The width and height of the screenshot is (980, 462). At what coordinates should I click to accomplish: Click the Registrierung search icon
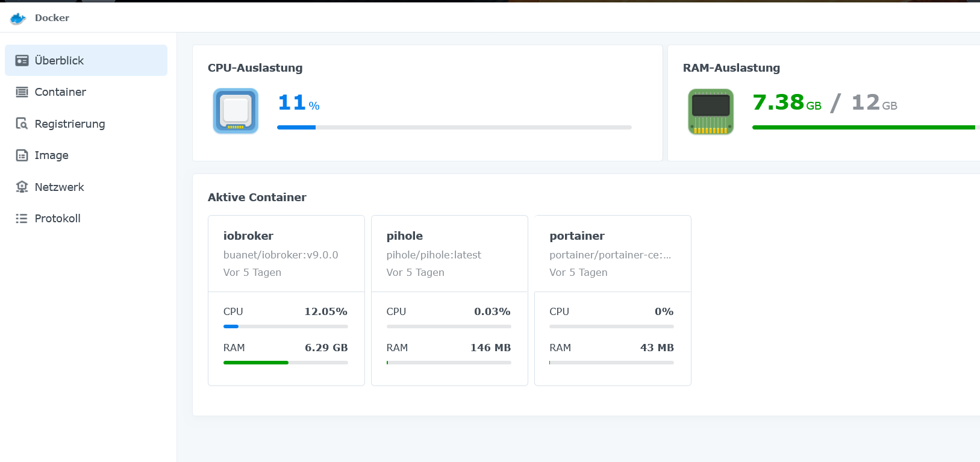[22, 123]
